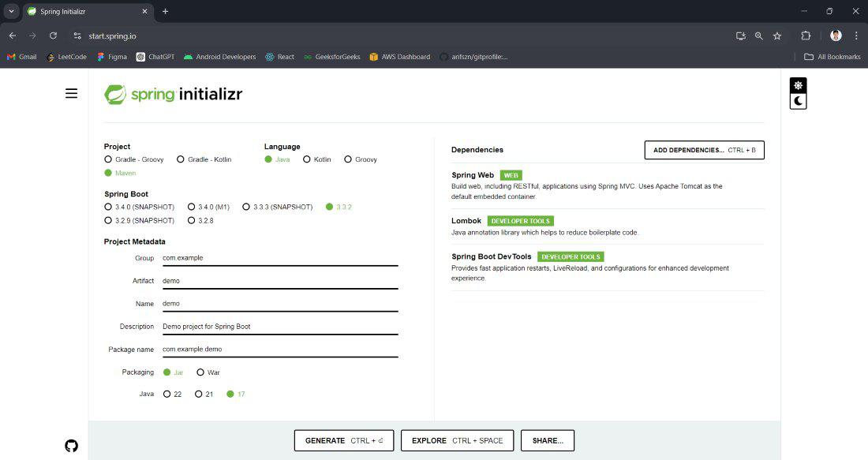
Task: Click the Spring Web dependency entry
Action: (x=608, y=185)
